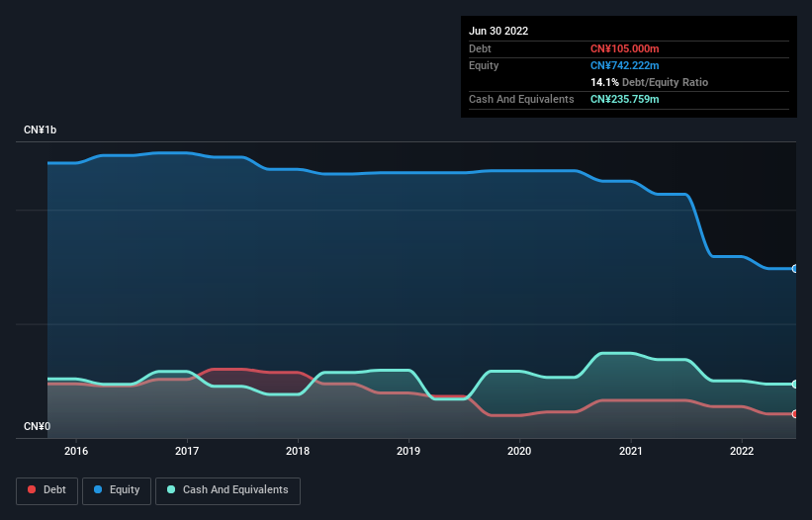Click the 2016 x-axis label
The image size is (812, 520).
click(x=76, y=451)
